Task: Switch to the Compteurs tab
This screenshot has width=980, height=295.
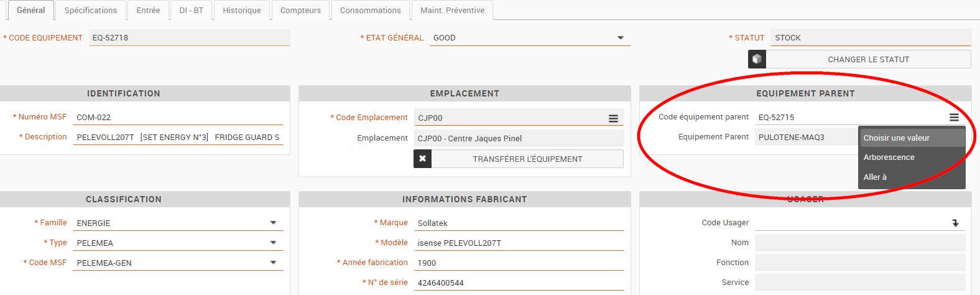Action: coord(300,10)
